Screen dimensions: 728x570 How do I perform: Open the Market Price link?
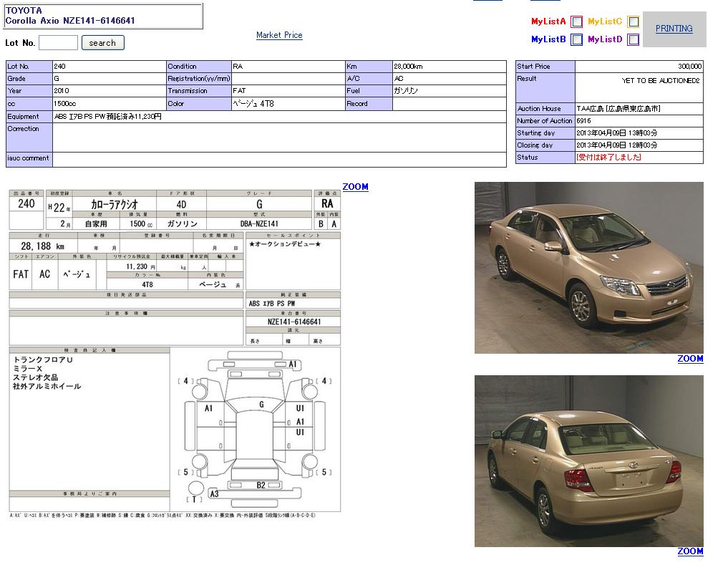(x=279, y=35)
